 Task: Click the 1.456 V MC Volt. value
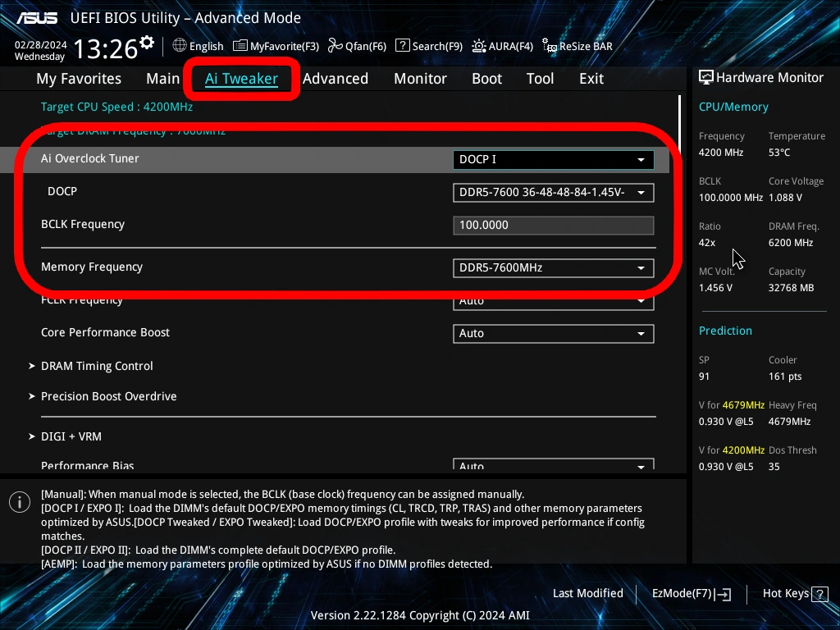[x=715, y=288]
